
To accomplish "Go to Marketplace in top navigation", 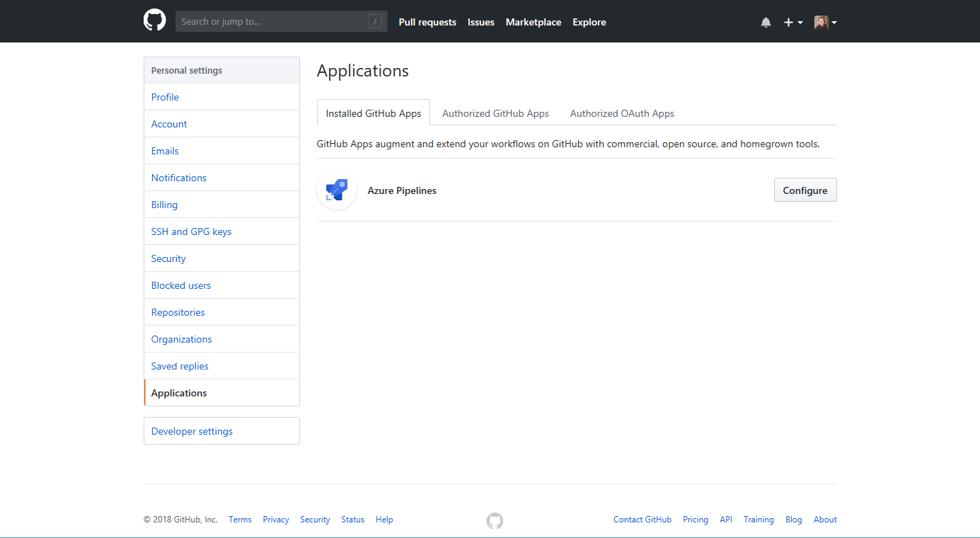I will point(533,23).
